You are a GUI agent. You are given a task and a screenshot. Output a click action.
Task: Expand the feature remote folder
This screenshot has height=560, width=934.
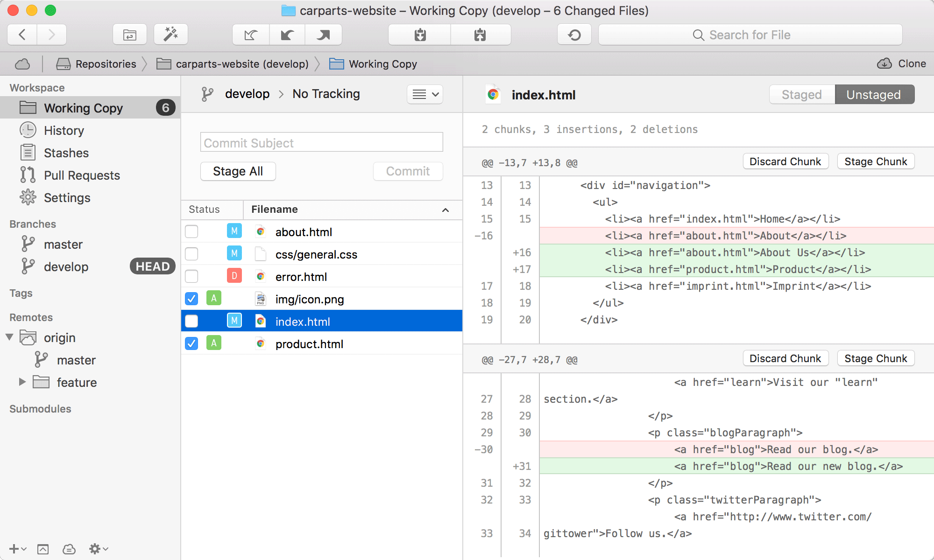tap(22, 382)
